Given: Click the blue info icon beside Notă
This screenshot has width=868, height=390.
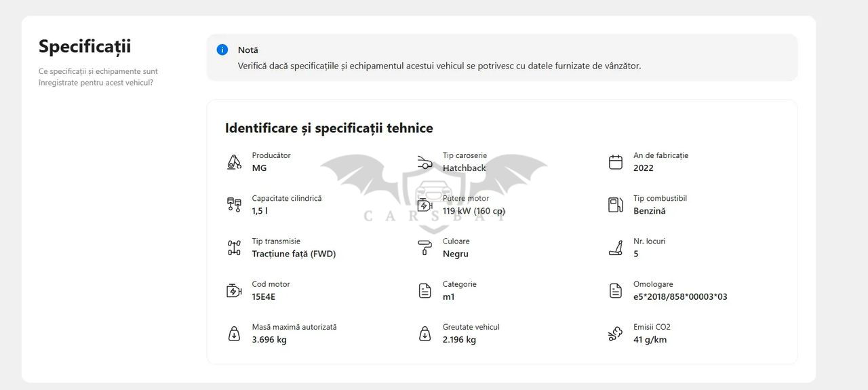Looking at the screenshot, I should [222, 50].
